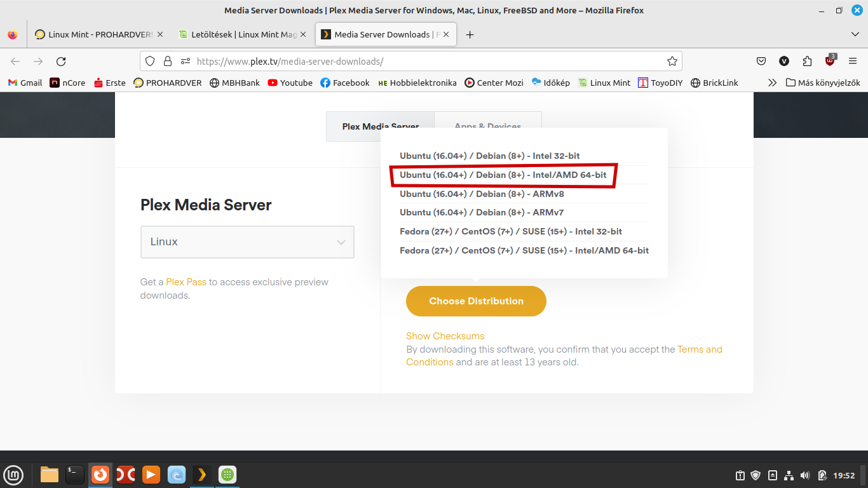This screenshot has height=488, width=868.
Task: Click the Firefox taskbar icon
Action: point(100,475)
